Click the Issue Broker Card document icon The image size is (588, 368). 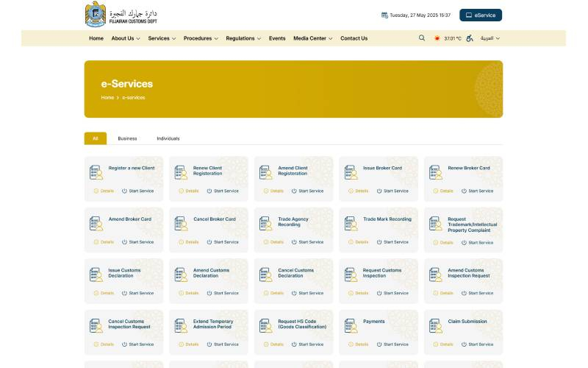tap(351, 172)
